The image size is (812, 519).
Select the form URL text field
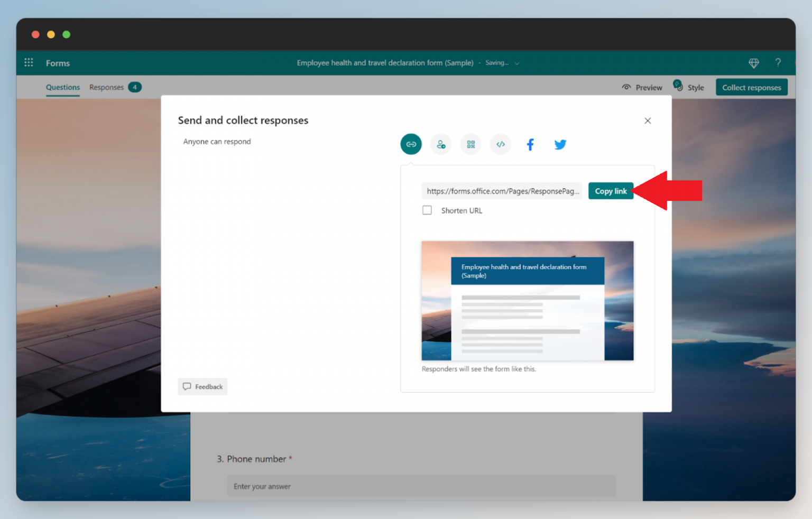pos(501,191)
